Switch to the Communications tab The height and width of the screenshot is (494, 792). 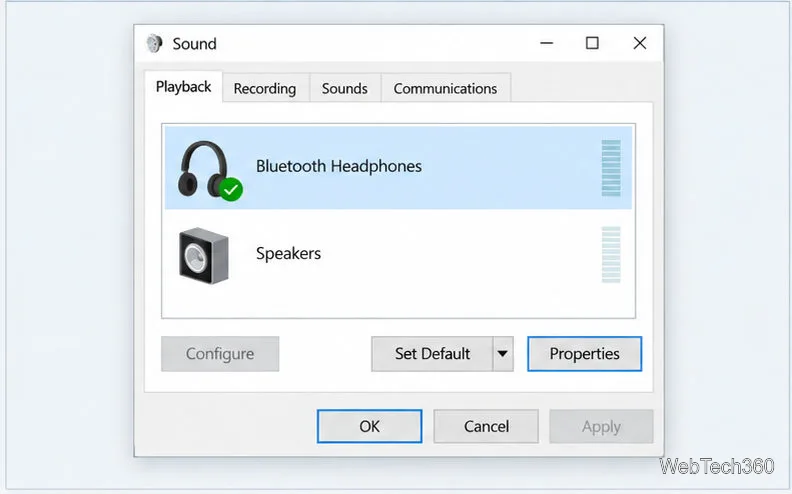[x=446, y=88]
